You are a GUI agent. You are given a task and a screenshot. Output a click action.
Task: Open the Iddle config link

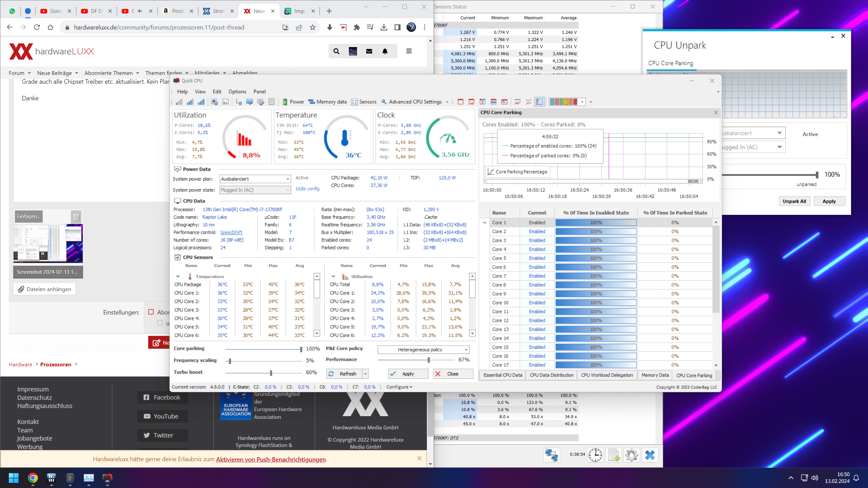(x=308, y=189)
